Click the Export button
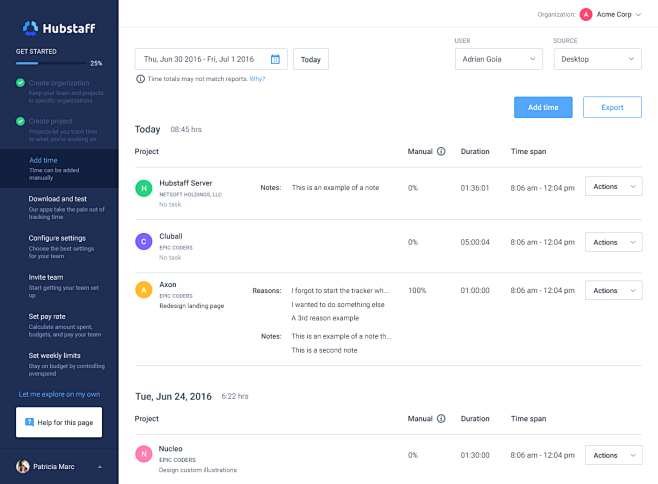 612,107
